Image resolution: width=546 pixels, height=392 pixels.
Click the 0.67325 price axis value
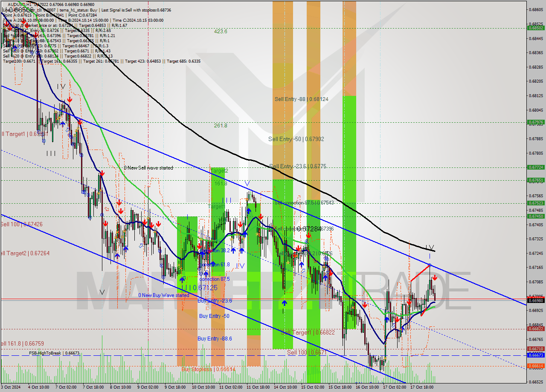536,239
